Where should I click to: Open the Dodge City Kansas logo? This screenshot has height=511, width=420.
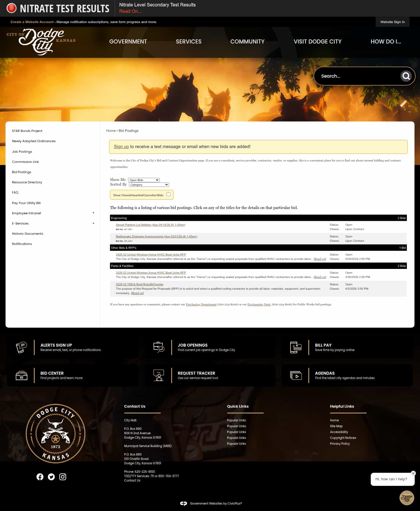click(41, 42)
